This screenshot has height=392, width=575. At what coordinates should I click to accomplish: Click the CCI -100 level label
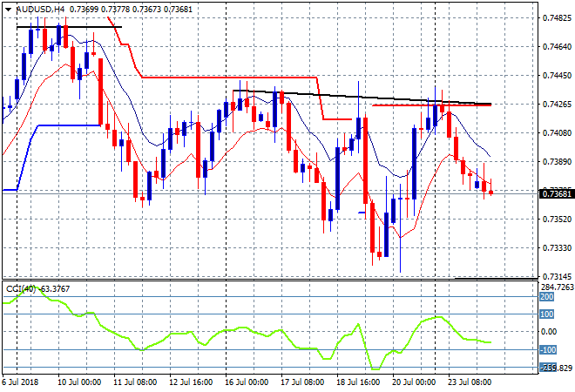pos(548,350)
